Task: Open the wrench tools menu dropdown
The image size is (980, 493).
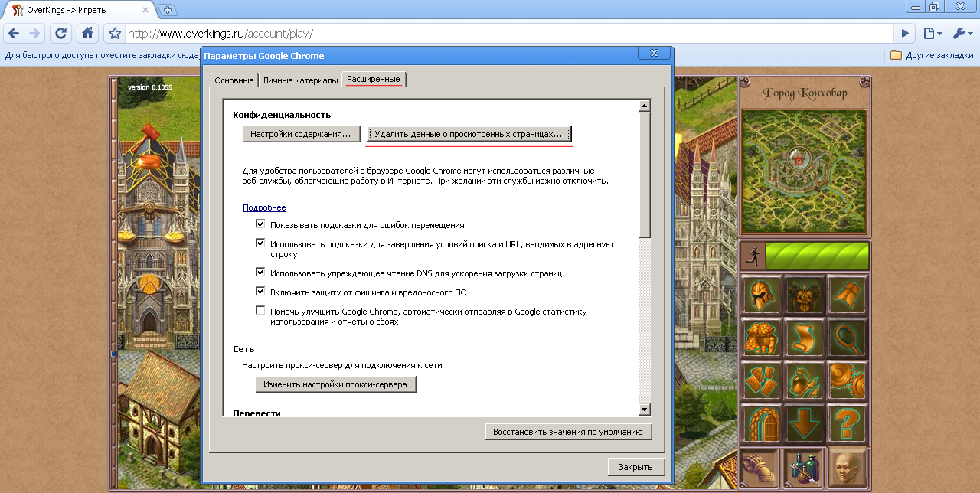Action: pyautogui.click(x=962, y=34)
